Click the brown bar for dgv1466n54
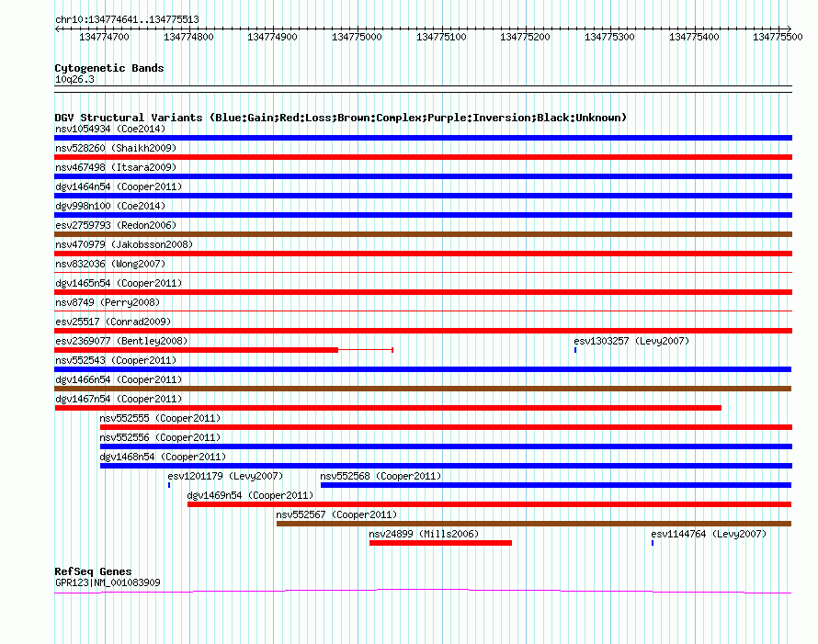This screenshot has height=644, width=818. point(423,389)
